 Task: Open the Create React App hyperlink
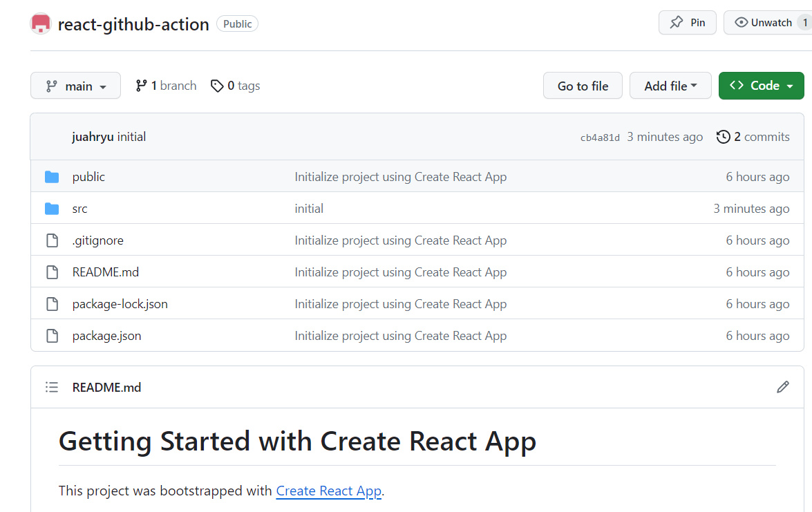tap(328, 491)
